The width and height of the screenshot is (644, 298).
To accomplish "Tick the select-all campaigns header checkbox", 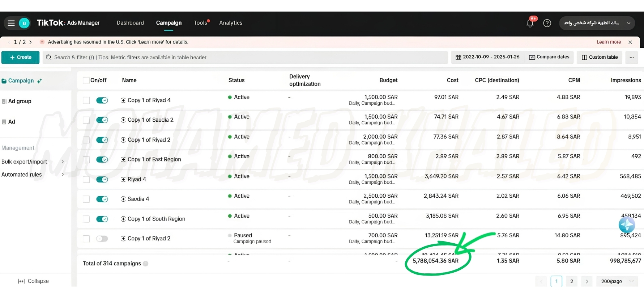I will pos(86,80).
